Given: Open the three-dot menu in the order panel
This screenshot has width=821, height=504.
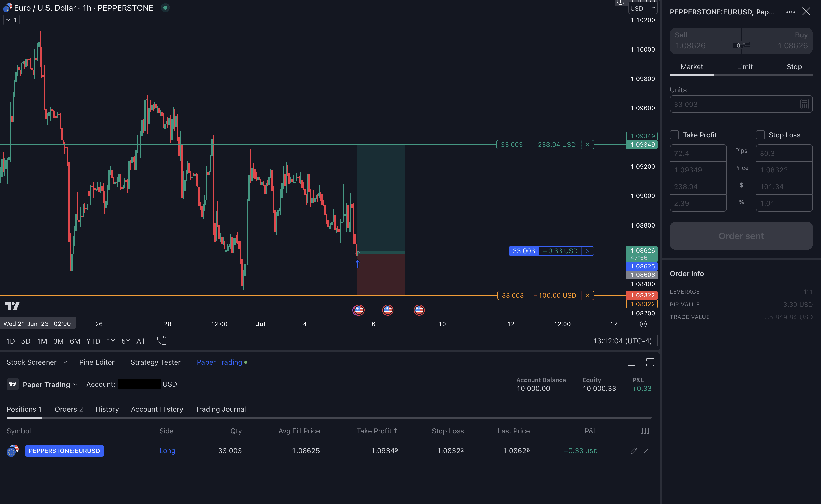Looking at the screenshot, I should (790, 12).
